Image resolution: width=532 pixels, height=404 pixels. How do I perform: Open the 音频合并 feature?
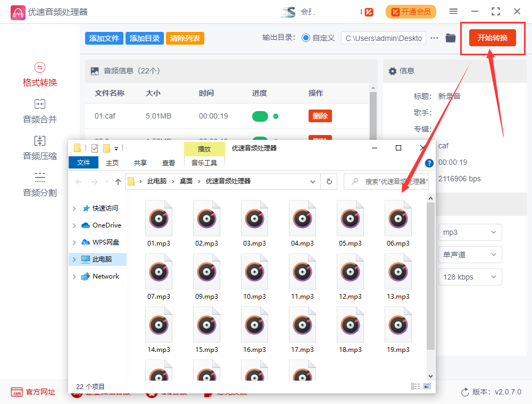39,111
